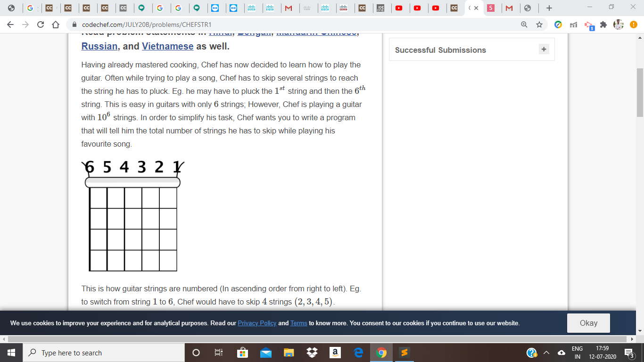The height and width of the screenshot is (362, 644).
Task: Open a new browser tab
Action: coord(549,8)
